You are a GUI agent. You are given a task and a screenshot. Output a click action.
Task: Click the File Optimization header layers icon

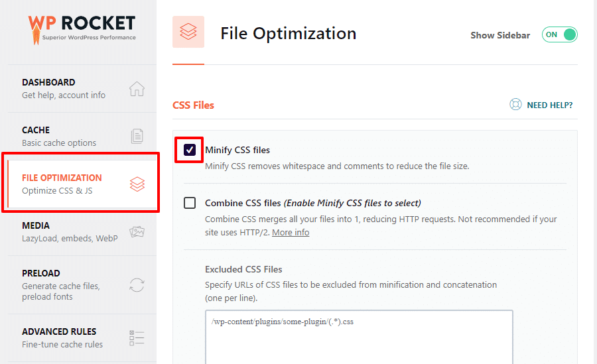[188, 32]
